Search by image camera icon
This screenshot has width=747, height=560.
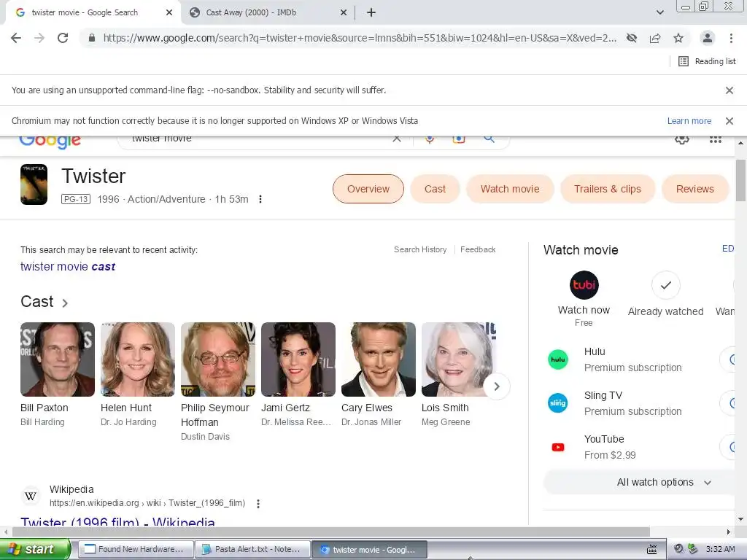point(459,139)
